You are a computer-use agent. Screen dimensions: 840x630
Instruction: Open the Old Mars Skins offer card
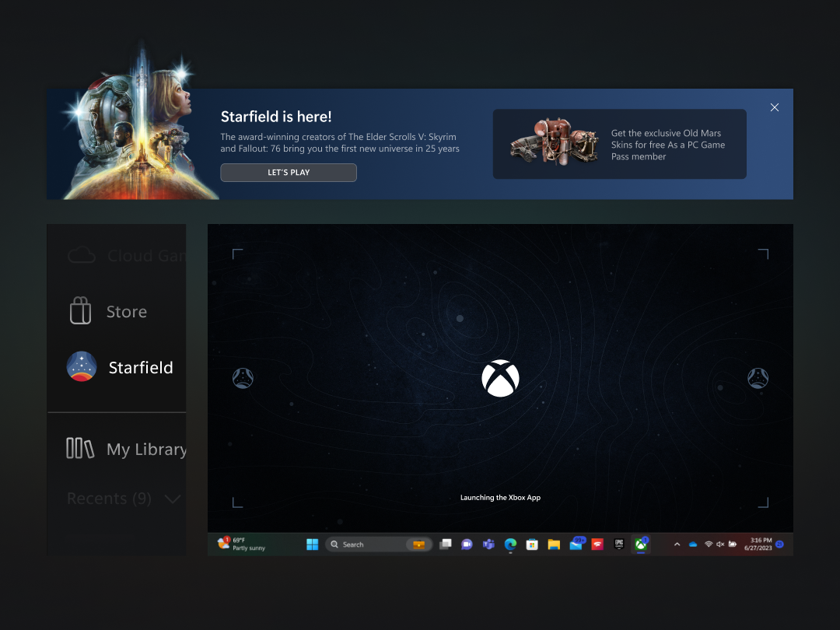click(x=619, y=144)
